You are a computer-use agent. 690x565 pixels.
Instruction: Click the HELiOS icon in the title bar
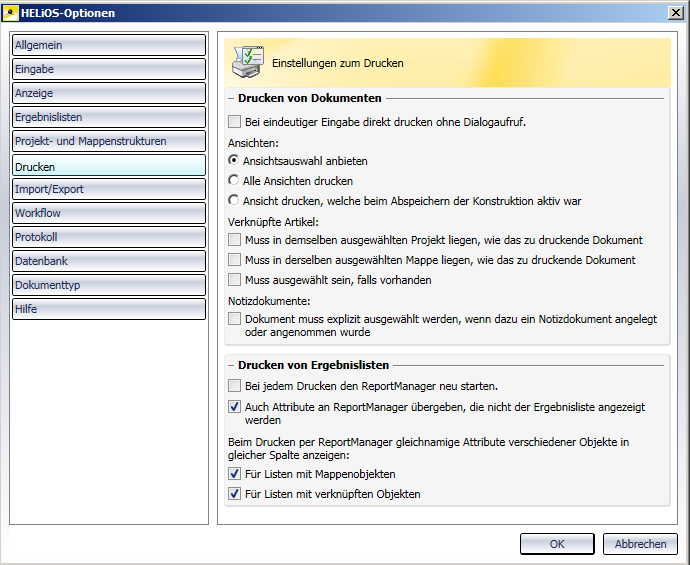(11, 13)
